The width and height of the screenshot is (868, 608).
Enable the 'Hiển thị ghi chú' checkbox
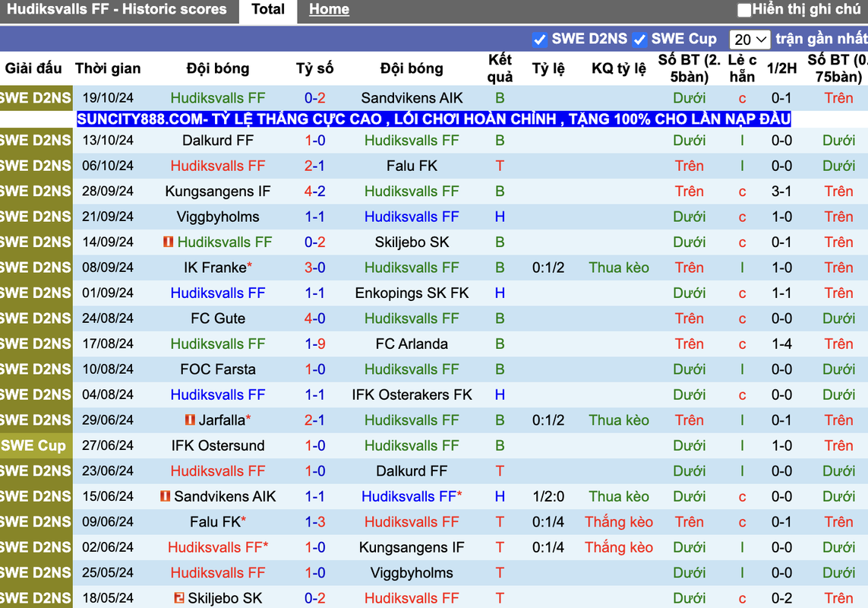(x=744, y=10)
